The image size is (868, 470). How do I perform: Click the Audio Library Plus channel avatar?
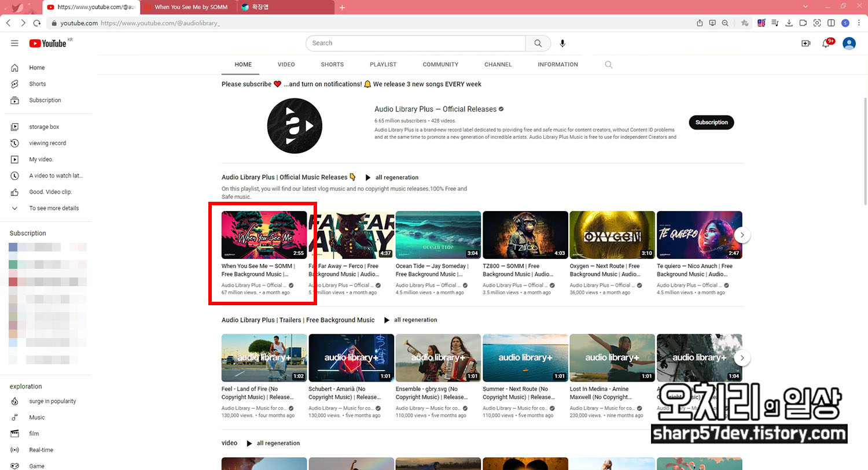pyautogui.click(x=295, y=126)
